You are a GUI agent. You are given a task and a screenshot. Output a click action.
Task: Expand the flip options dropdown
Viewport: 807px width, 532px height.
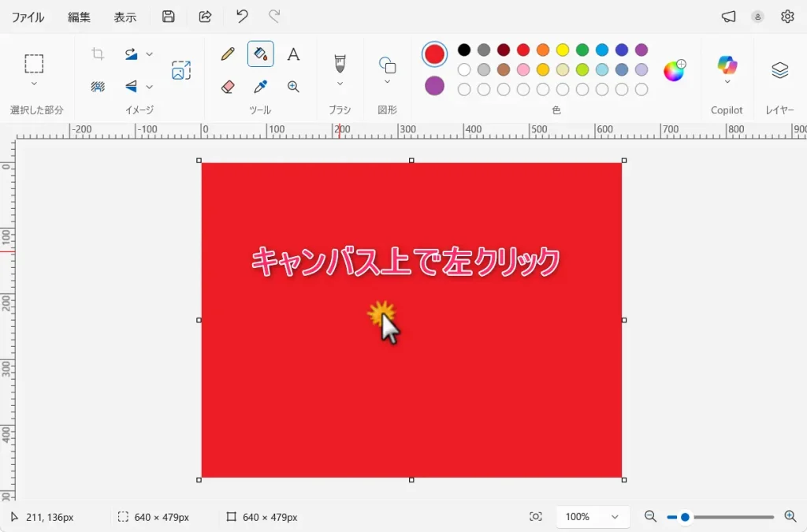149,87
